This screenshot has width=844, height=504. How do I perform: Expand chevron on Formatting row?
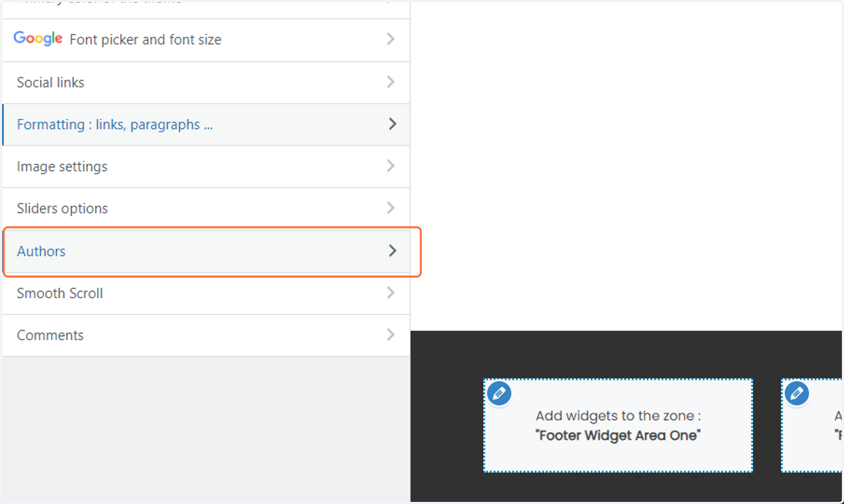[x=392, y=124]
